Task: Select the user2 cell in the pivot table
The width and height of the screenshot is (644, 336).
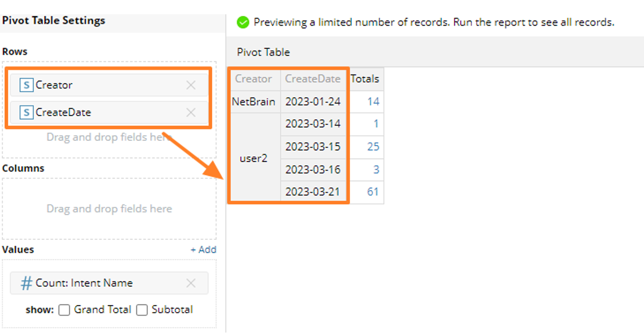Action: [254, 158]
